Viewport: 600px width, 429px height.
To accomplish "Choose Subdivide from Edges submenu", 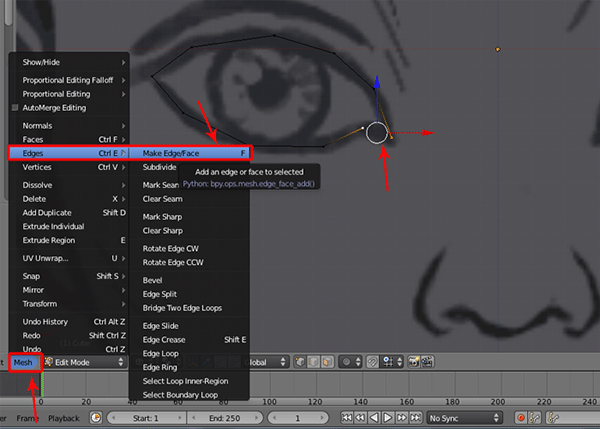I will 159,167.
